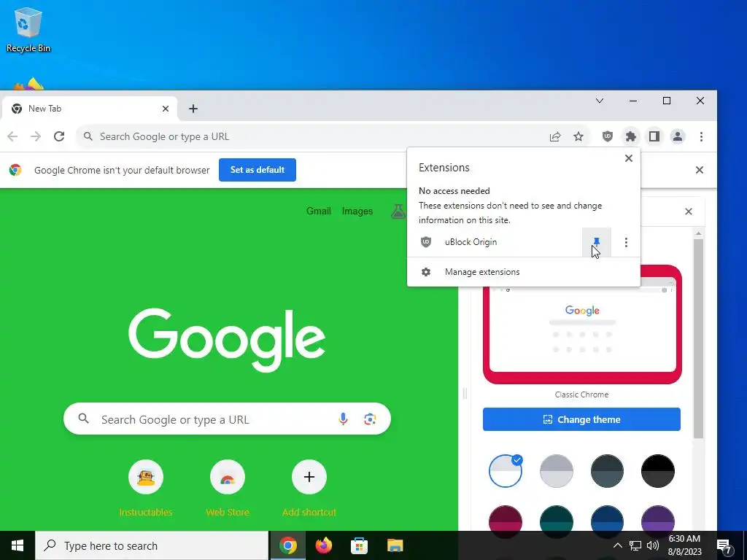
Task: Select the Classic Chrome theme preview
Action: click(x=582, y=324)
